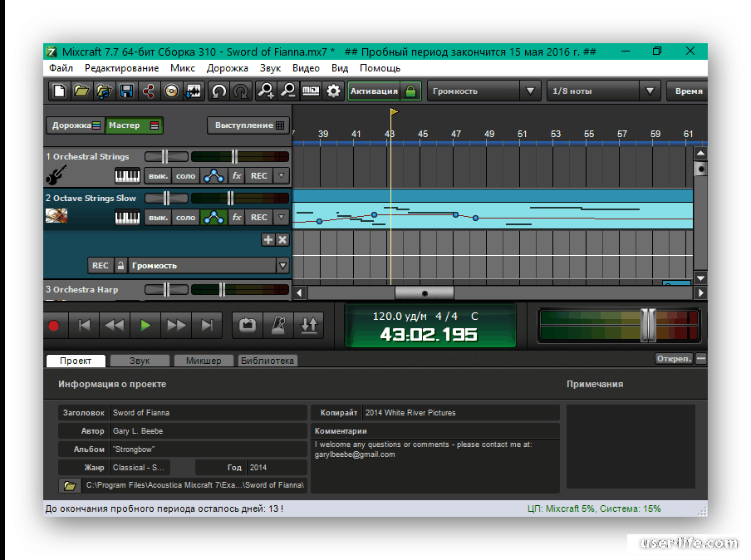Open a project with the folder icon
Viewport: 751px width, 560px height.
click(81, 91)
